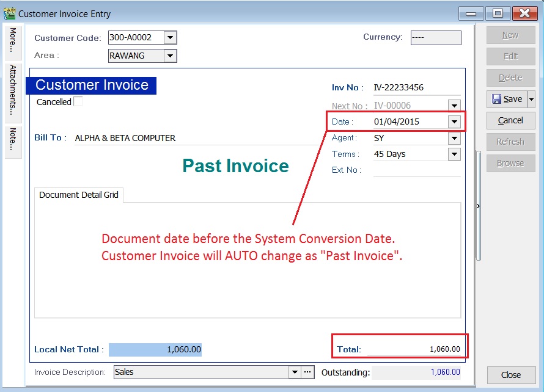Click the arrow icon on the right edge panel

(x=478, y=206)
